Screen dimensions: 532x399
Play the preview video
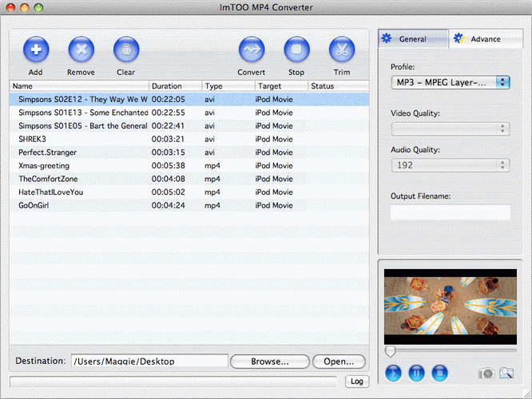(x=393, y=373)
